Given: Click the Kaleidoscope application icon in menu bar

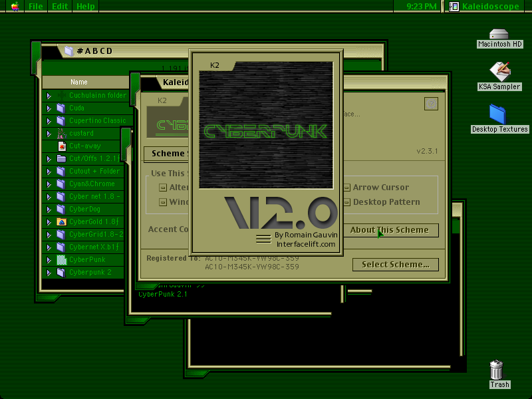Looking at the screenshot, I should pyautogui.click(x=454, y=7).
